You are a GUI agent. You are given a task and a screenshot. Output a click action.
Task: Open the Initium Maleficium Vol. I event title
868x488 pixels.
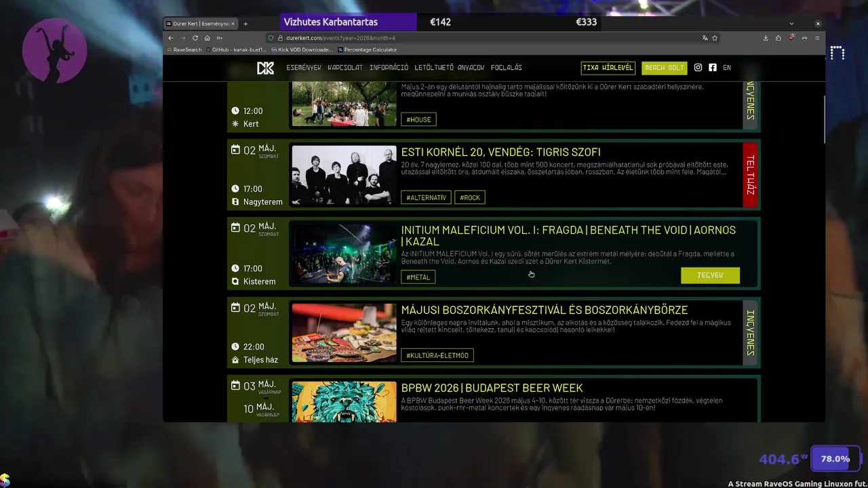point(568,235)
